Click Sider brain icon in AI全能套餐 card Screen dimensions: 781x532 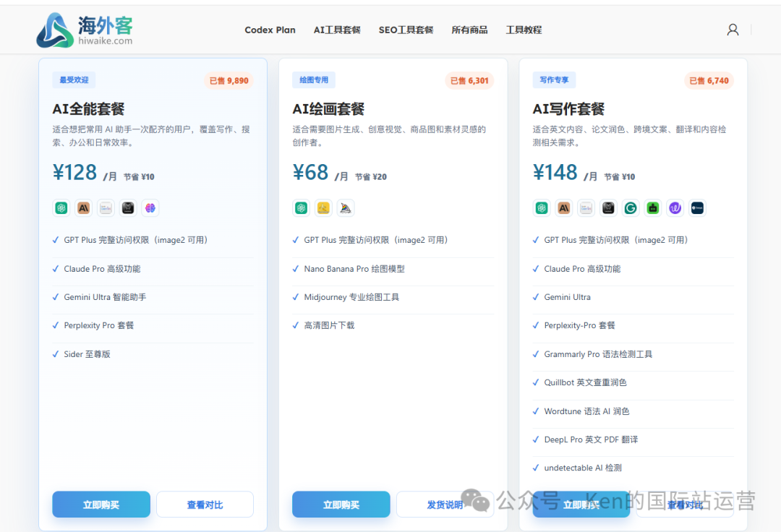click(x=150, y=208)
